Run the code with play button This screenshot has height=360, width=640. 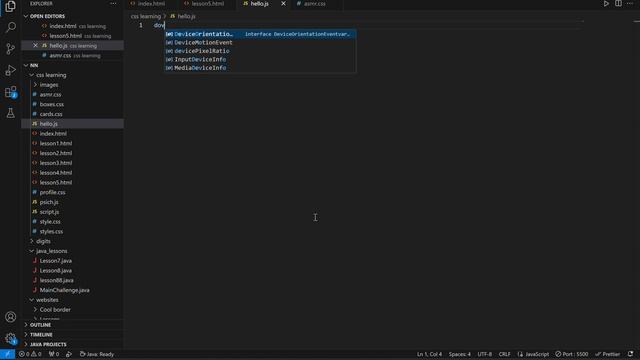pyautogui.click(x=606, y=4)
